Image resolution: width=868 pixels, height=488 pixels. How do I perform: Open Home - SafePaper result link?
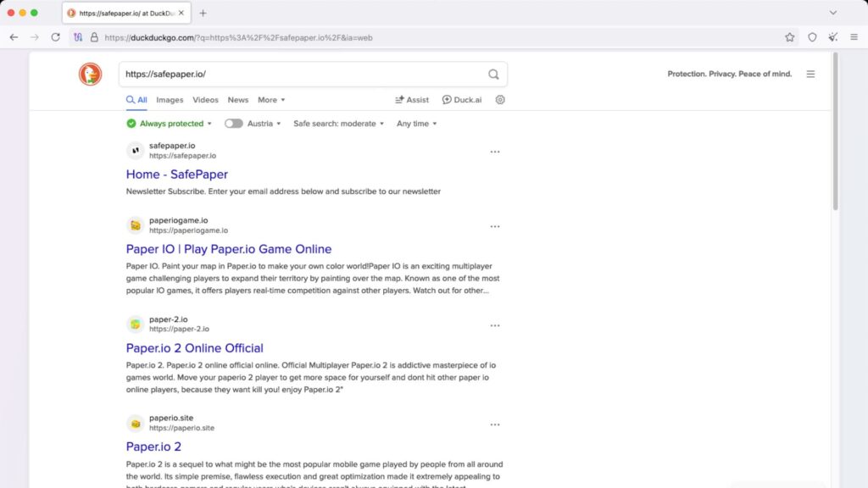[x=176, y=175]
